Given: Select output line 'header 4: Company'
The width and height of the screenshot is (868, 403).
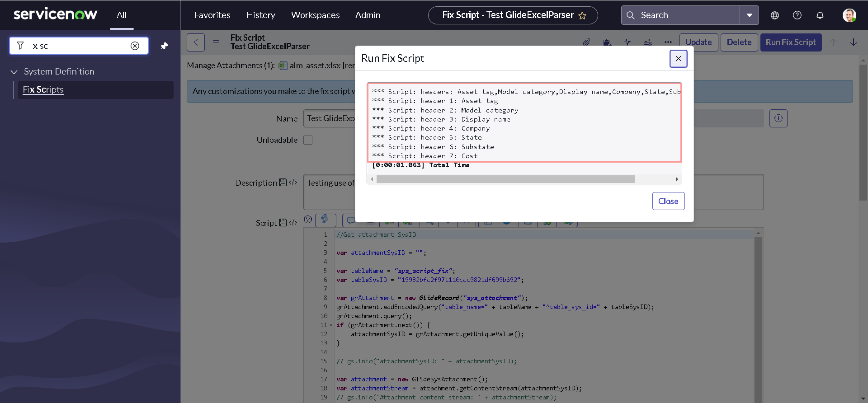Looking at the screenshot, I should point(431,128).
